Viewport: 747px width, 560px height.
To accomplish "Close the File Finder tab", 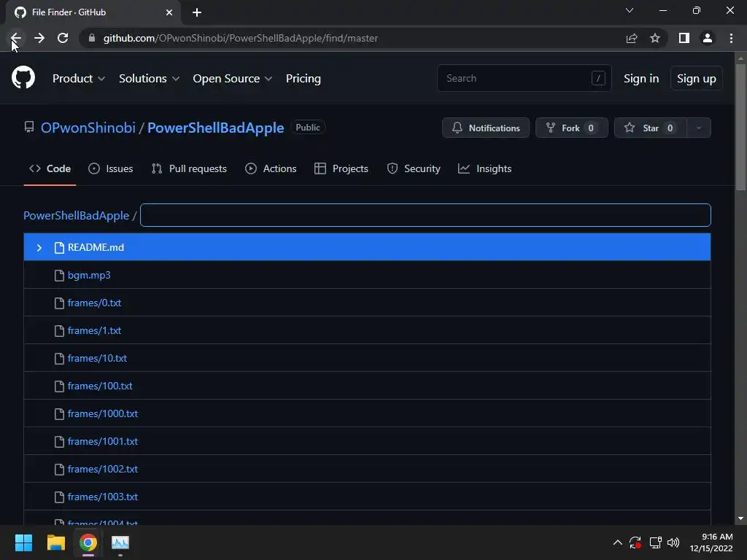I will tap(169, 12).
